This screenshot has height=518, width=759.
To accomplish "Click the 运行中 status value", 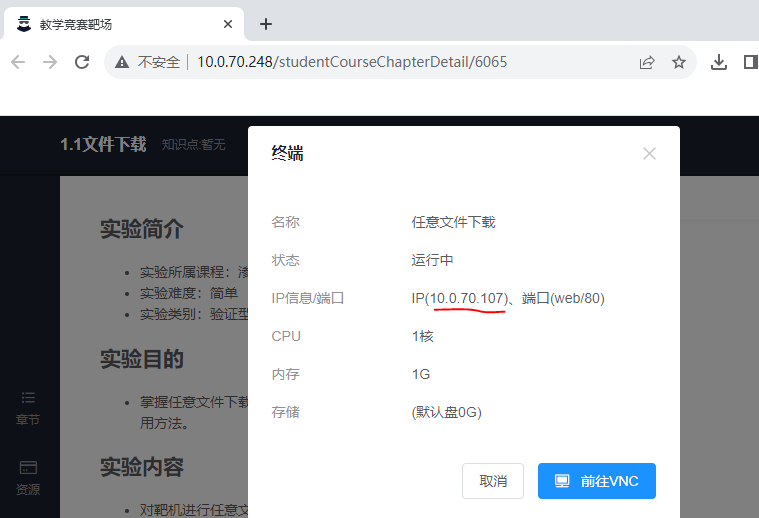I will click(x=432, y=260).
